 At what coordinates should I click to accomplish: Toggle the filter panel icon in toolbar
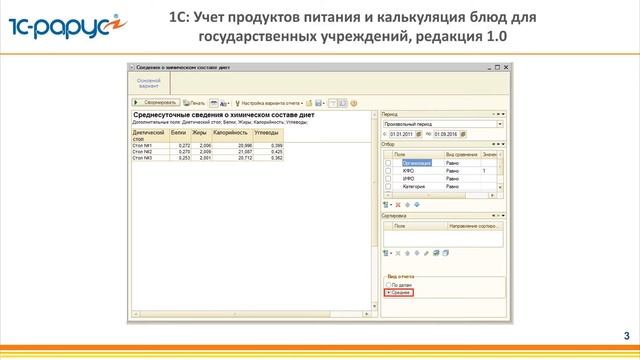tap(333, 103)
